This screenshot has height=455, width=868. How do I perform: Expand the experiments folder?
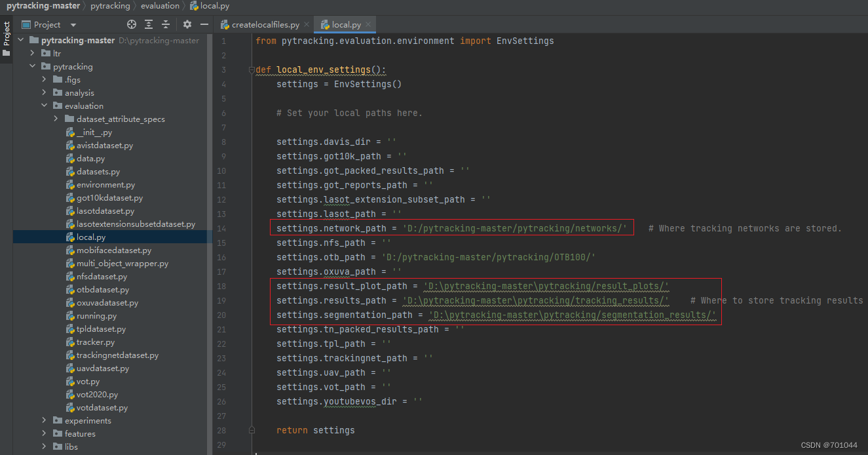coord(43,420)
